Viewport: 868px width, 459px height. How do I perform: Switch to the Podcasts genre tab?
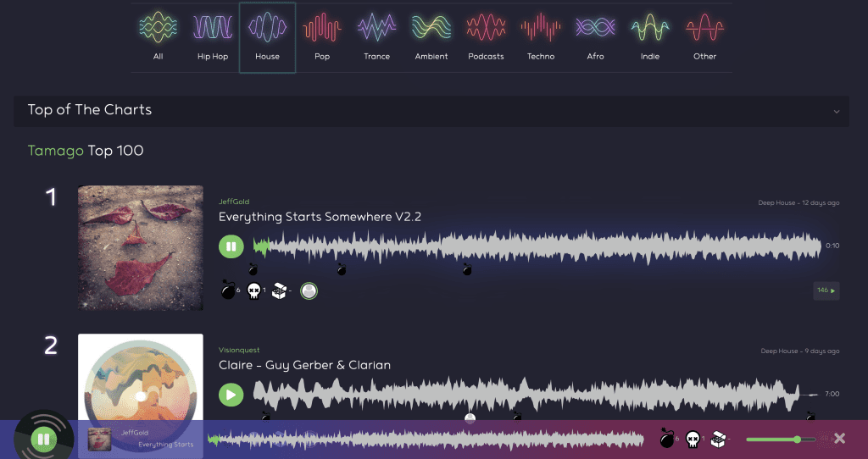coord(486,28)
